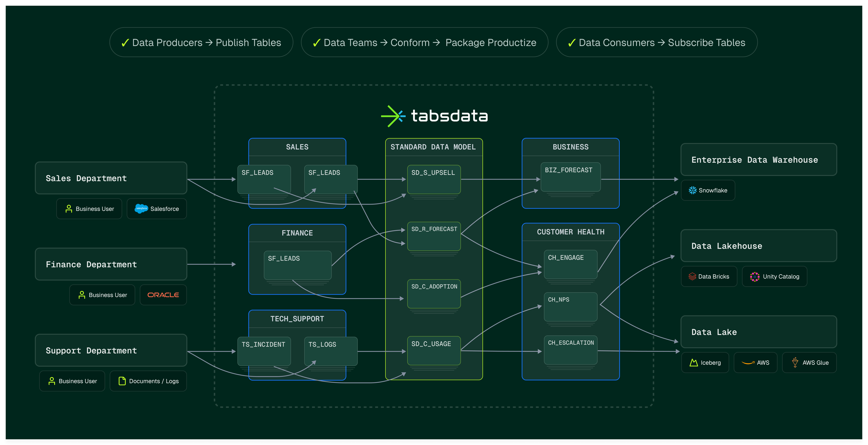Select the SD_C_USAGE table
The width and height of the screenshot is (868, 445).
[434, 351]
